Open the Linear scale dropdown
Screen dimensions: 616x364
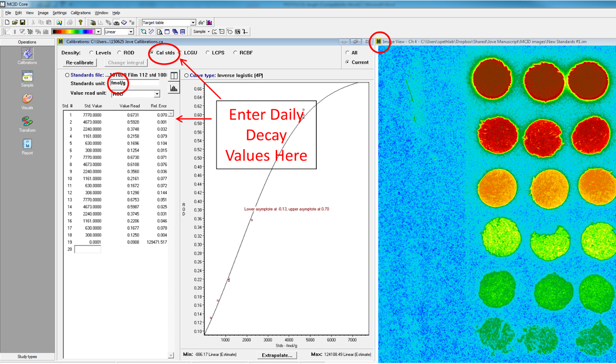coord(131,32)
